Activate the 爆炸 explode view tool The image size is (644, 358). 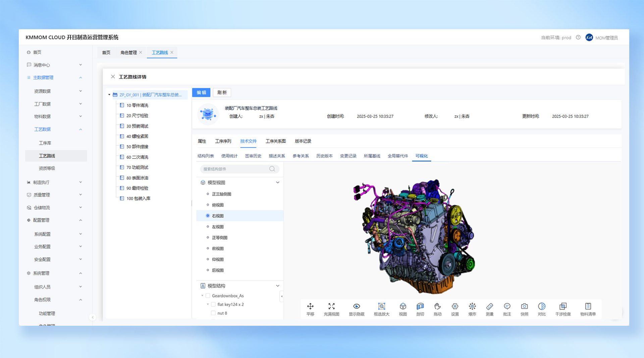click(x=472, y=307)
